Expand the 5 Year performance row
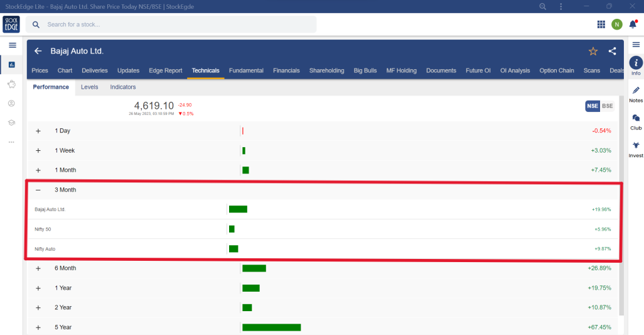This screenshot has height=335, width=644. pos(38,327)
